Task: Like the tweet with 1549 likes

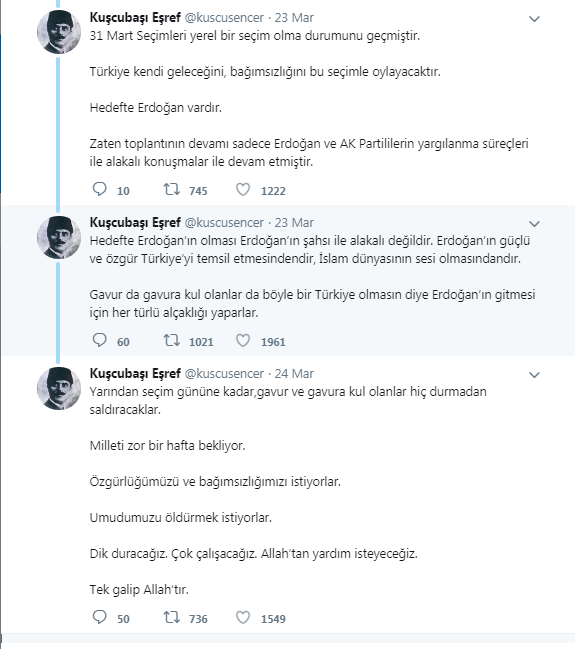Action: (x=243, y=618)
